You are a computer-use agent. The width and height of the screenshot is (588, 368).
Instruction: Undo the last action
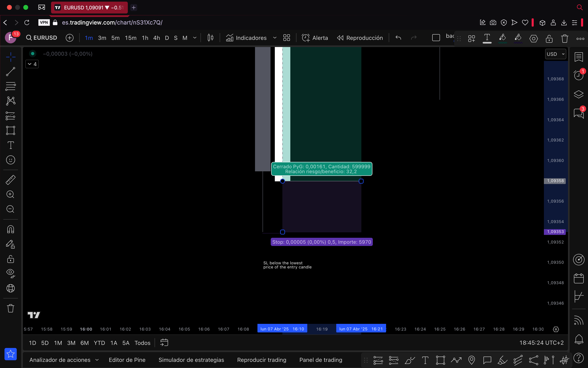(398, 38)
